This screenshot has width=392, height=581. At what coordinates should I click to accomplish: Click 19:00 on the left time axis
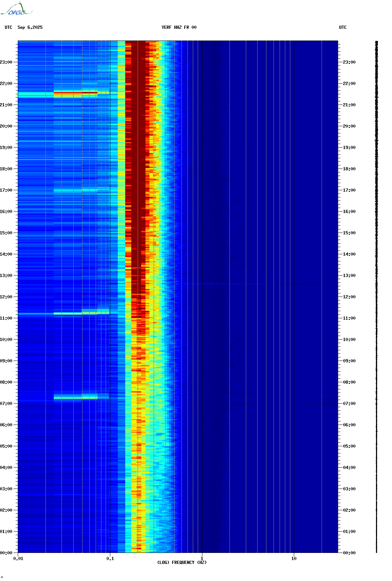(x=6, y=148)
